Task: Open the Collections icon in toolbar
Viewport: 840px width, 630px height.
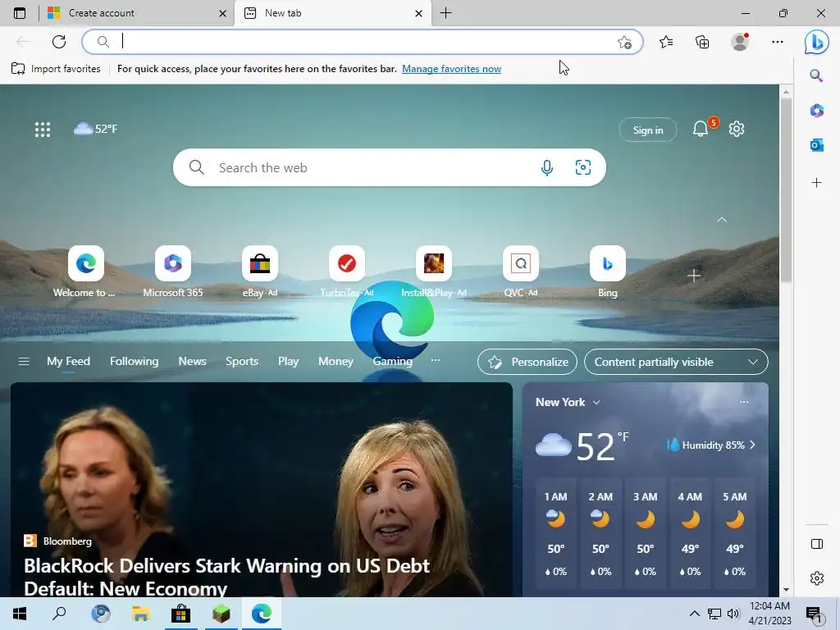Action: [702, 42]
